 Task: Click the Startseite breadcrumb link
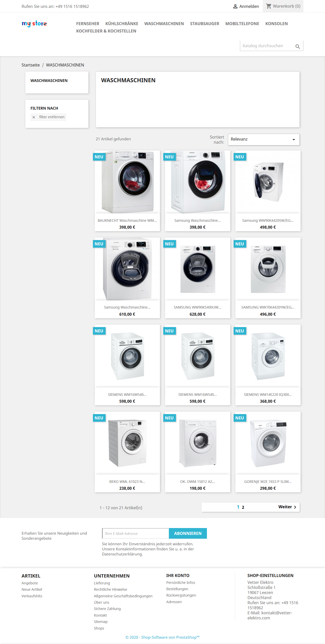[30, 65]
